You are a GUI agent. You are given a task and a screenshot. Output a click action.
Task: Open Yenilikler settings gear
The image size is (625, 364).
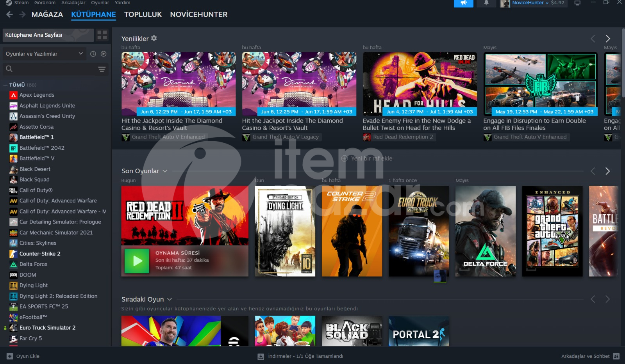(x=154, y=38)
